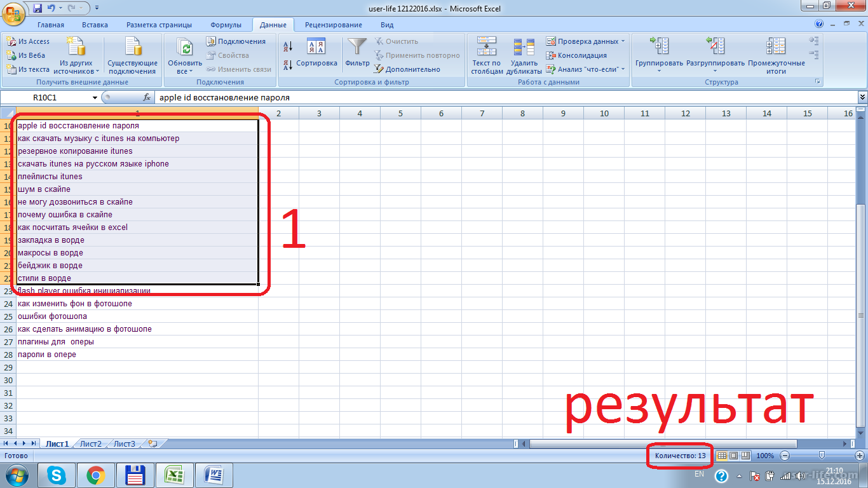Screen dimensions: 868x488
Task: Open Name Box dropdown arrow
Action: [x=95, y=98]
